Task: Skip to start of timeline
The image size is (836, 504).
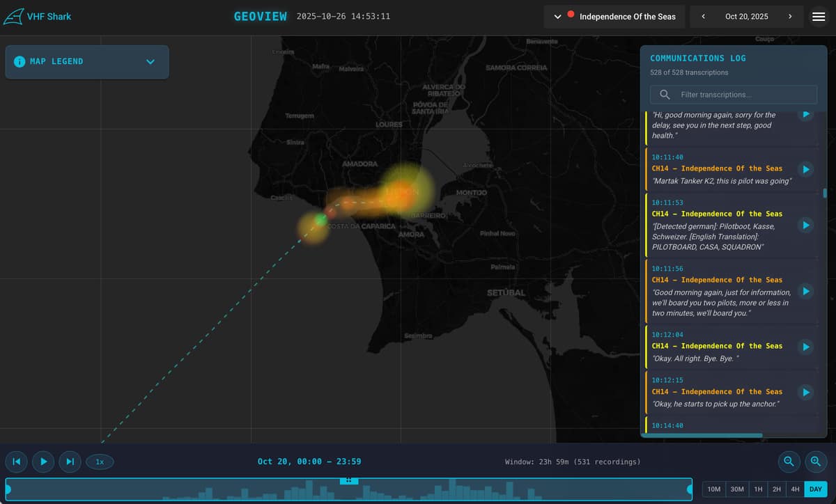Action: [x=17, y=461]
